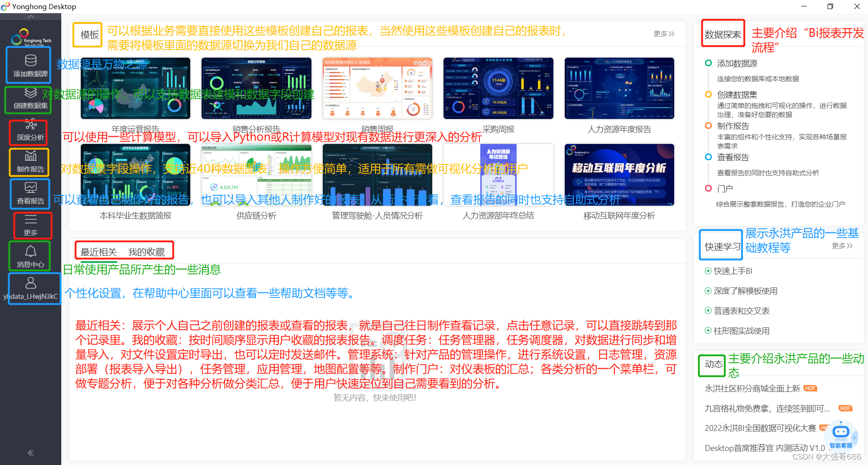This screenshot has width=868, height=465.
Task: Click the 更多 sidebar icon
Action: pyautogui.click(x=32, y=225)
